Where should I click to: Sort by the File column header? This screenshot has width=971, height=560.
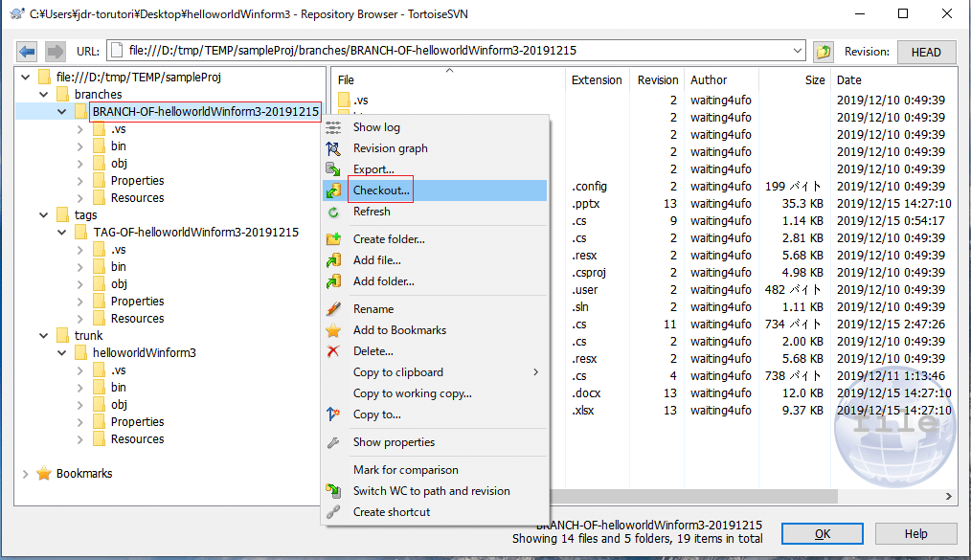pos(449,79)
